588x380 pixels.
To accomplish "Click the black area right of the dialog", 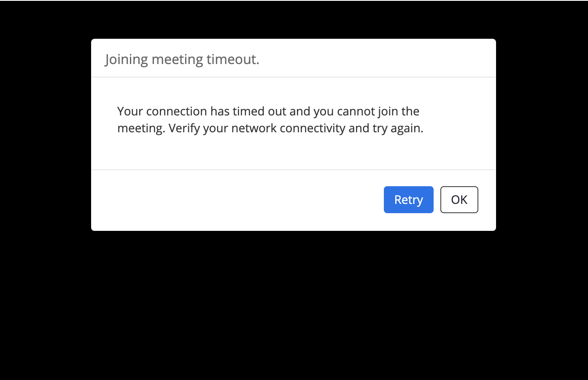I will pos(542,135).
